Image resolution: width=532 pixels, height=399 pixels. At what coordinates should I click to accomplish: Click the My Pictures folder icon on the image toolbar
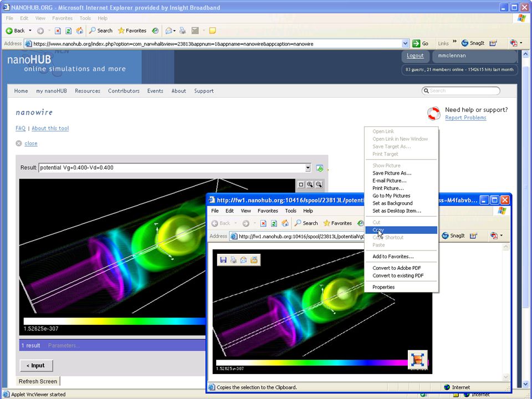tap(254, 260)
